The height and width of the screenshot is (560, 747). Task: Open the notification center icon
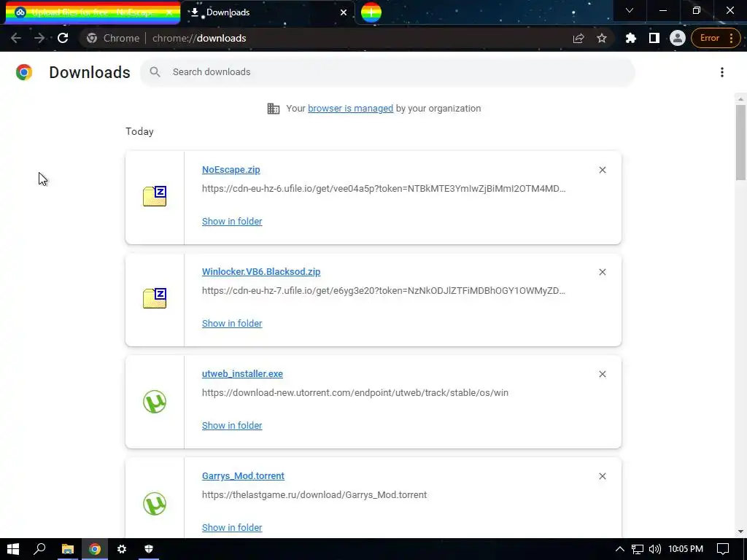[x=723, y=549]
